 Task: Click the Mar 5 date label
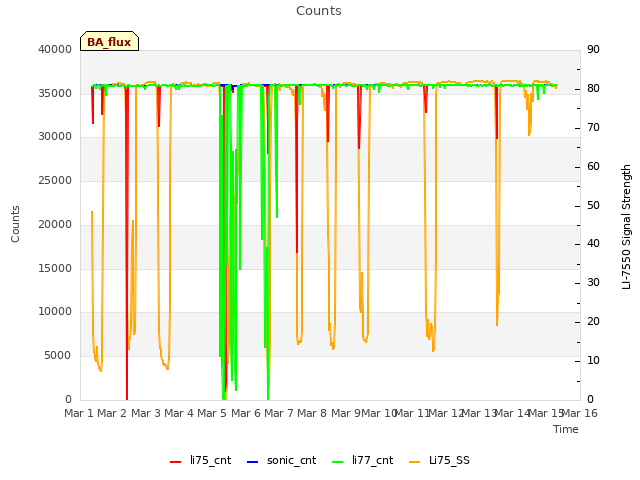(212, 413)
